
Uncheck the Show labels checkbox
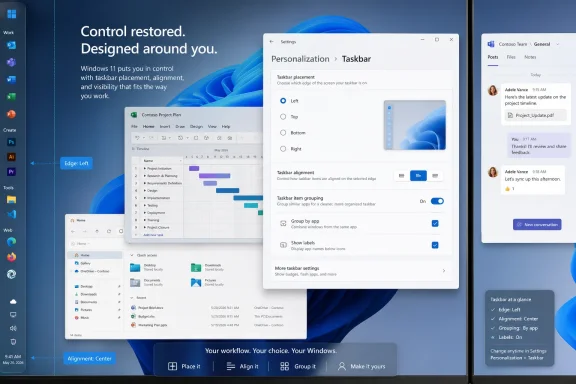435,245
